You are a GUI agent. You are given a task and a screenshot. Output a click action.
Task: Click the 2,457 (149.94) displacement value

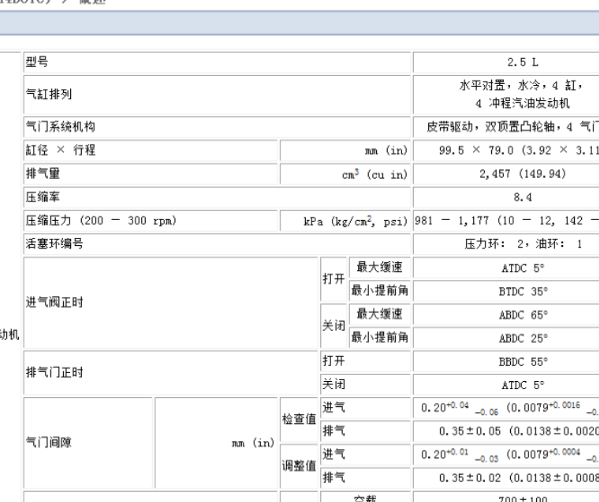pyautogui.click(x=523, y=174)
